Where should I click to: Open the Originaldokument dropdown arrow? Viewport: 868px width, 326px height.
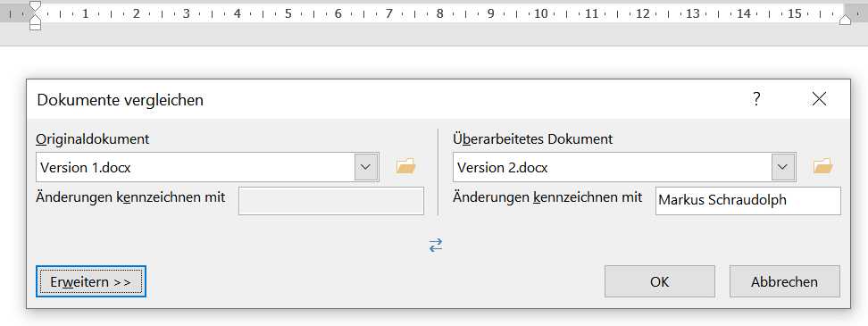pyautogui.click(x=365, y=167)
